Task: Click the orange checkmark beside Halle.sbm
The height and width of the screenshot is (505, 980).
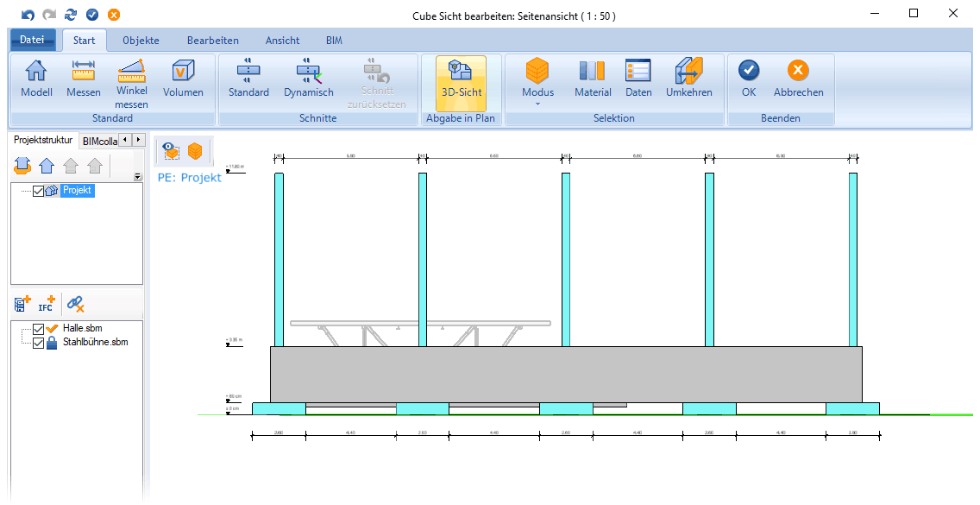Action: [x=52, y=329]
